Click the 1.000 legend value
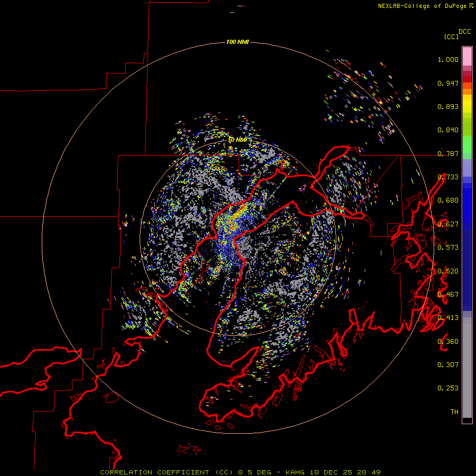 pyautogui.click(x=448, y=59)
